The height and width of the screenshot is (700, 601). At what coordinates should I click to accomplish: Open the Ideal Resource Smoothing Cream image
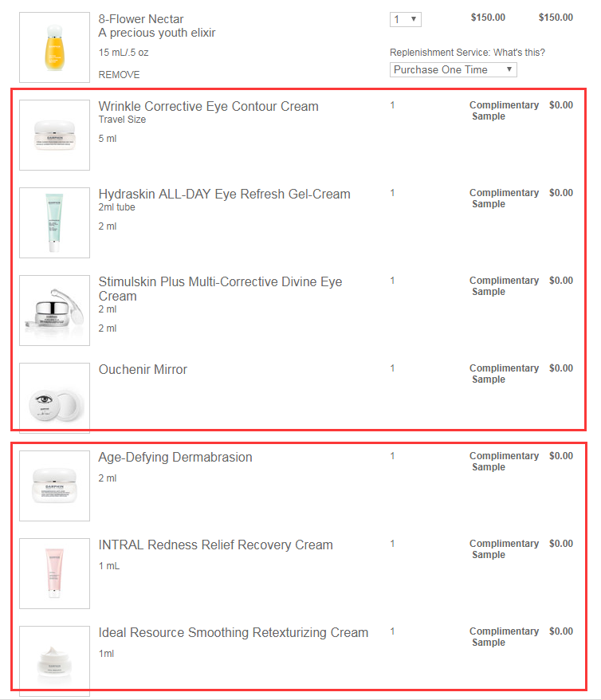(54, 661)
